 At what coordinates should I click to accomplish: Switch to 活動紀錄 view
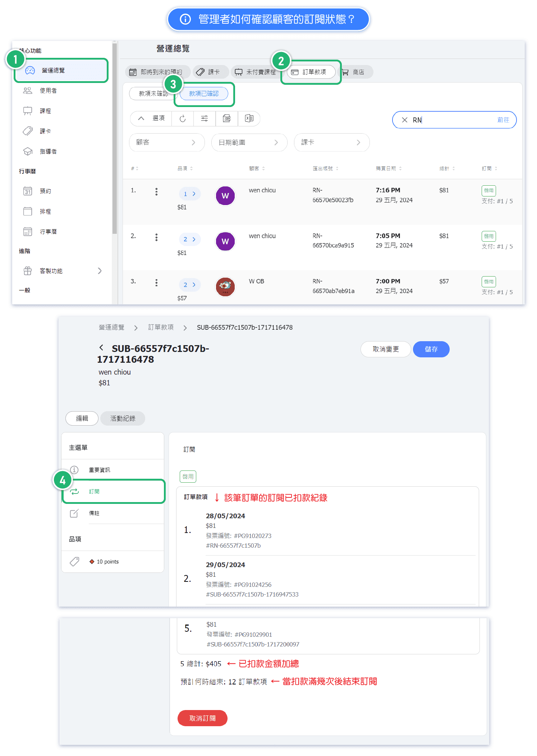(x=123, y=418)
